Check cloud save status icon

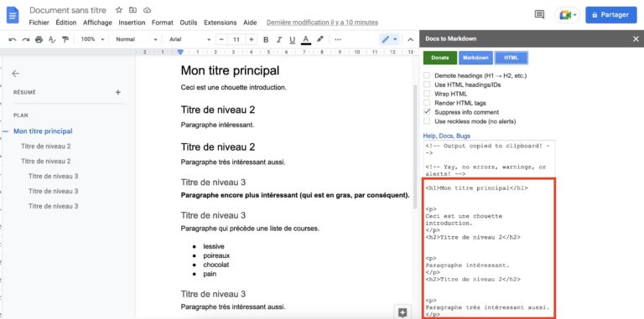click(x=147, y=10)
